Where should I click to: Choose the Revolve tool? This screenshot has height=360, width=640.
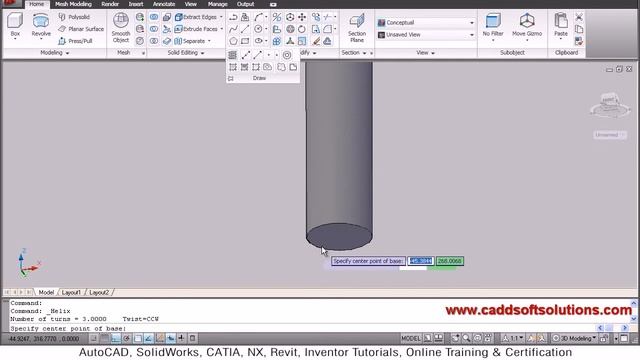pos(41,24)
